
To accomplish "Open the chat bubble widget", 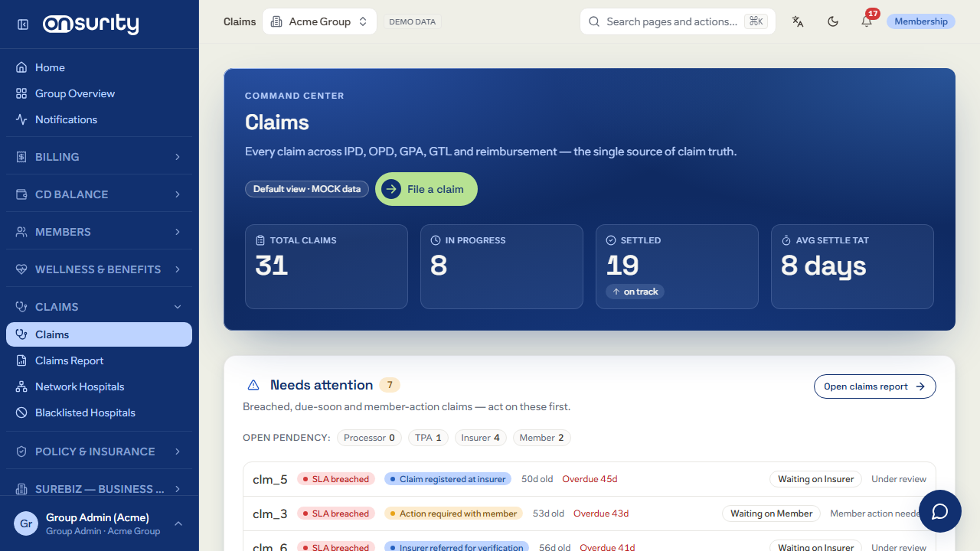I will (939, 511).
